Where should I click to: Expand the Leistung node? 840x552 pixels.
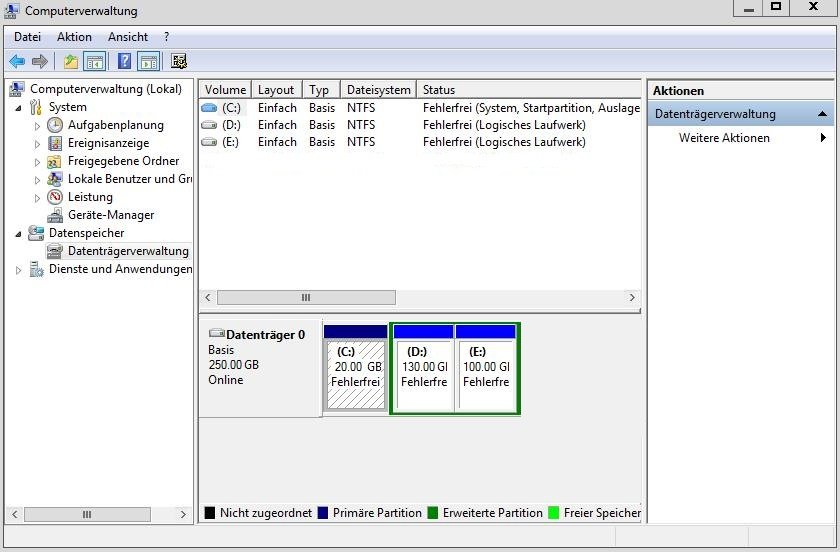click(x=37, y=198)
